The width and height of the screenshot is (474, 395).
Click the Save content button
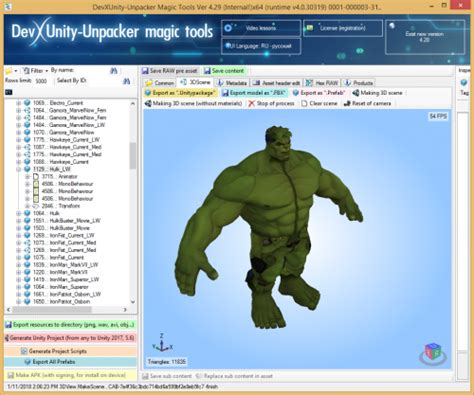click(x=224, y=71)
